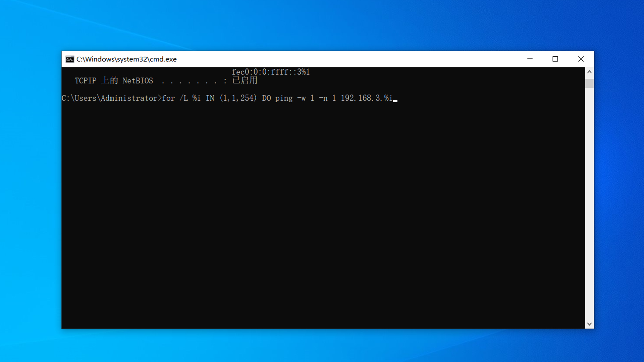Screen dimensions: 644x362
Task: Close the cmd.exe window
Action: 581,59
